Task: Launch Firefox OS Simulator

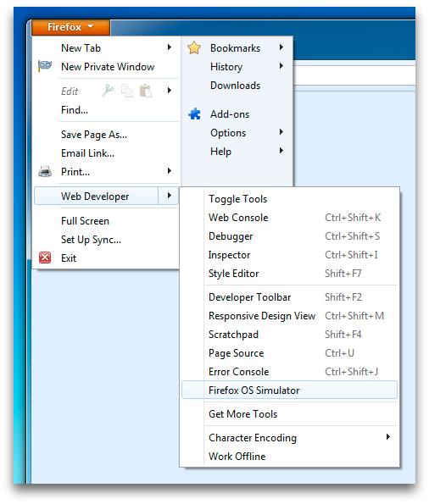Action: 289,390
